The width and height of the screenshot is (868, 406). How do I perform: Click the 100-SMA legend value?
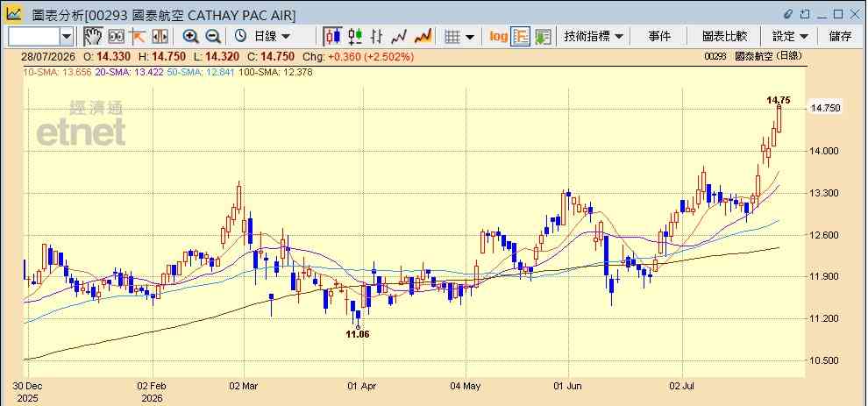(277, 72)
